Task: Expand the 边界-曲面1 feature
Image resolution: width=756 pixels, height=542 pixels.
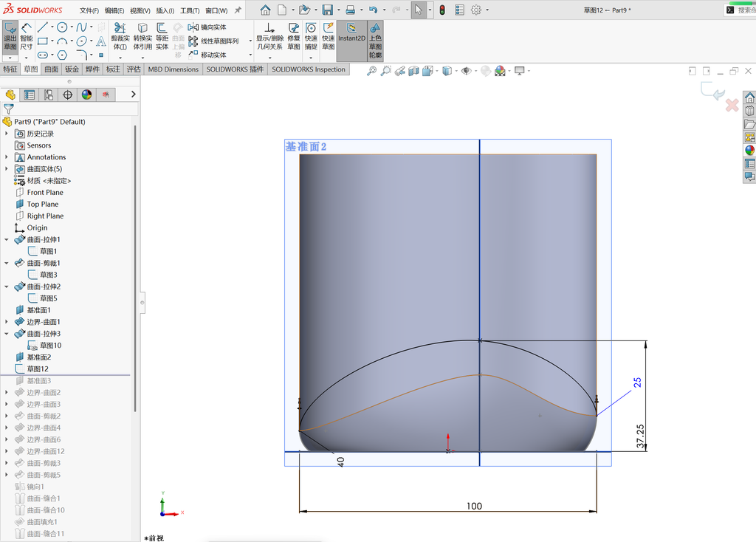Action: [6, 322]
